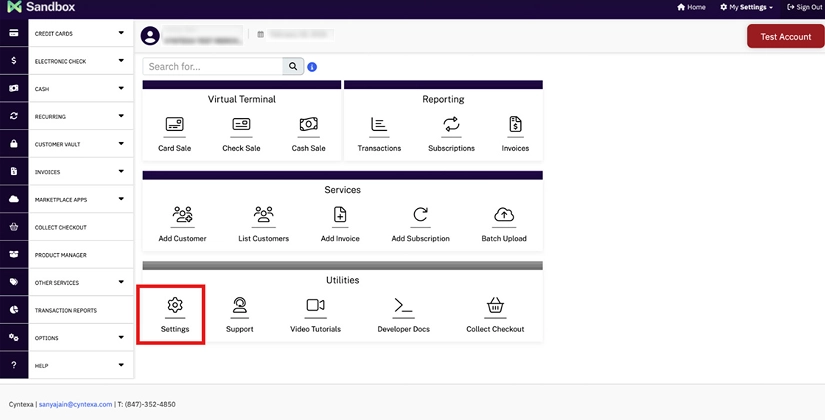Click the Add Customer icon
This screenshot has width=825, height=420.
[x=183, y=215]
